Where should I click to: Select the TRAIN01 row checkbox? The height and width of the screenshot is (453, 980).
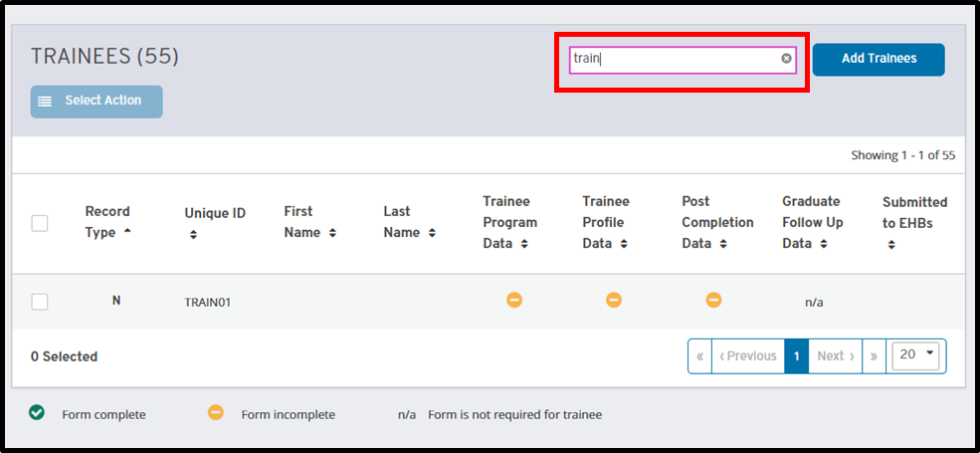pyautogui.click(x=40, y=302)
